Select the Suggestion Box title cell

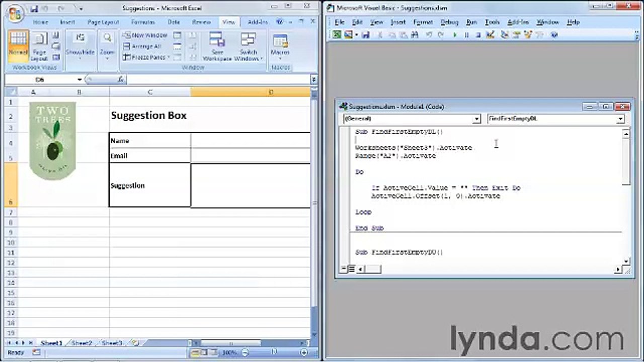pyautogui.click(x=150, y=115)
